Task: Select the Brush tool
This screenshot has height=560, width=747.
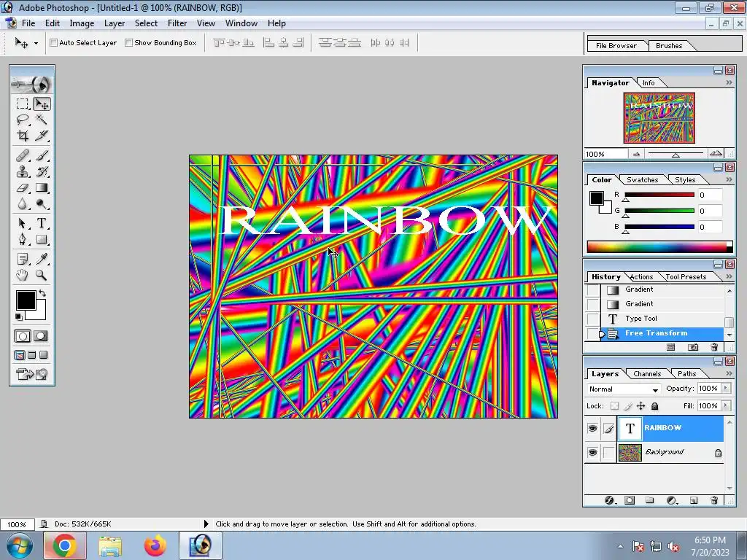Action: 42,155
